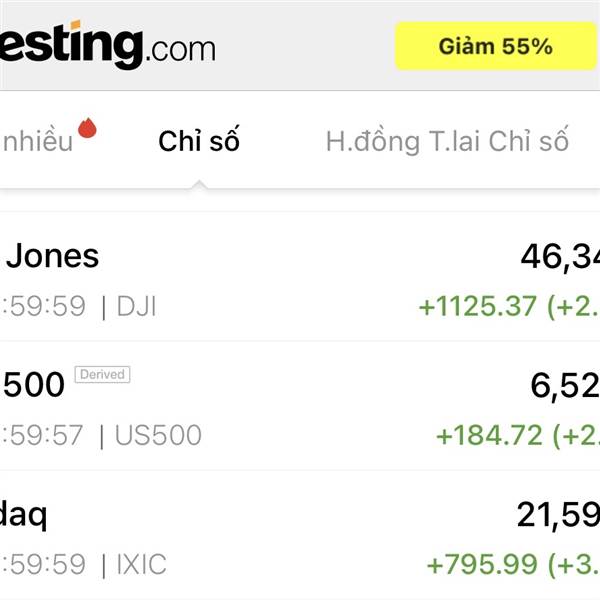
Task: Click the +795.99 change value
Action: tap(482, 565)
